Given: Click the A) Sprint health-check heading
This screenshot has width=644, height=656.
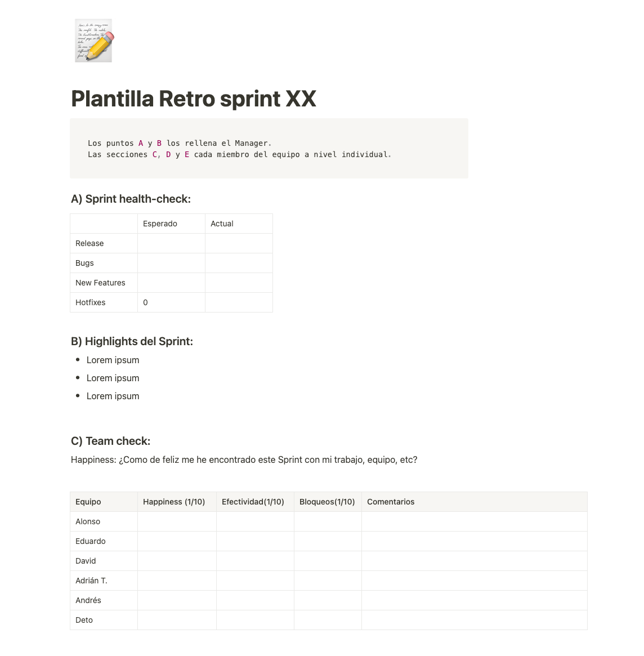Looking at the screenshot, I should [x=131, y=199].
